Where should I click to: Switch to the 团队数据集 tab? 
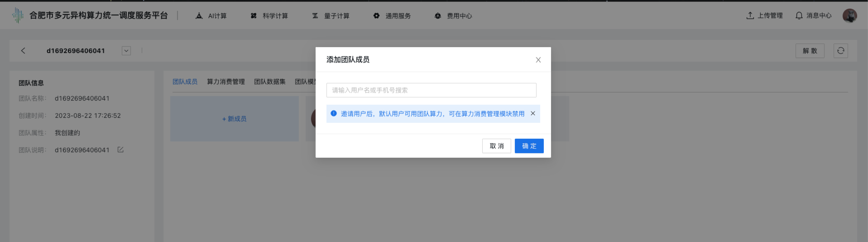point(269,82)
